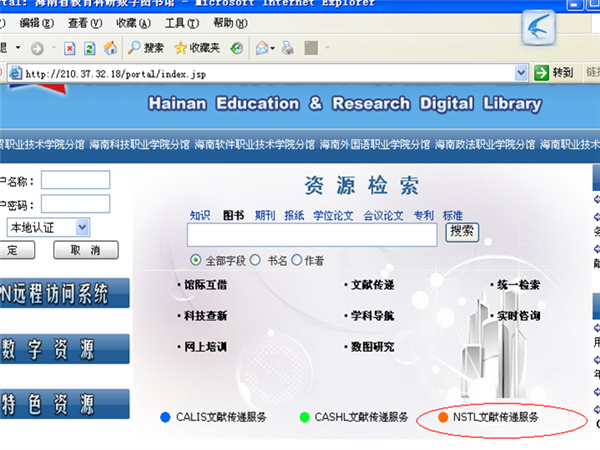Open CALIS文献传递服务 link

[x=221, y=417]
